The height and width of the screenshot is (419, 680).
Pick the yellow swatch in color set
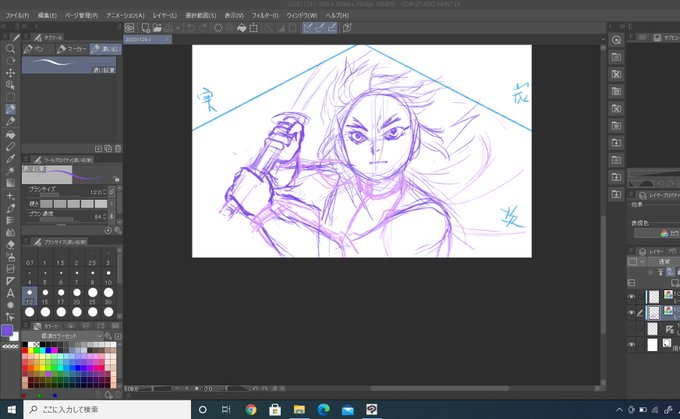tap(31, 350)
